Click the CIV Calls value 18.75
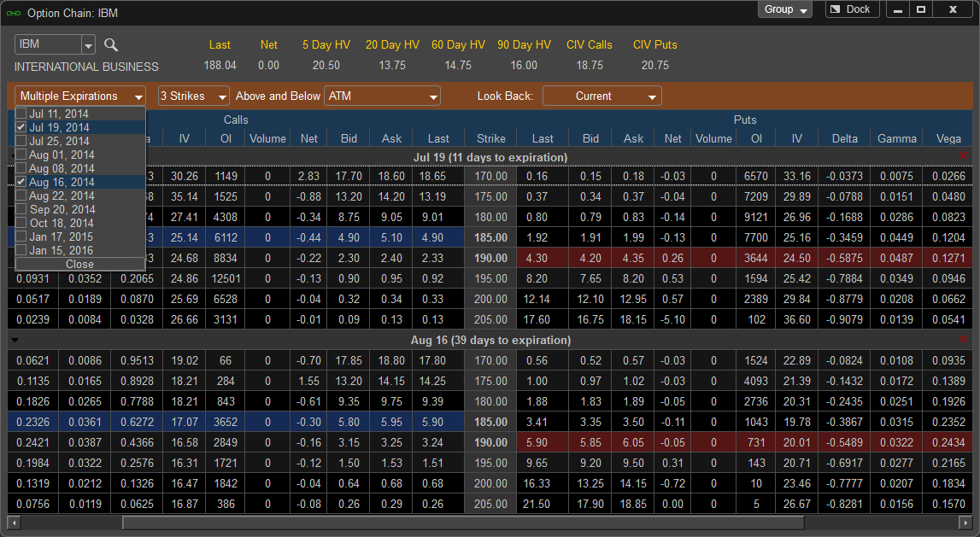The height and width of the screenshot is (537, 980). [590, 65]
